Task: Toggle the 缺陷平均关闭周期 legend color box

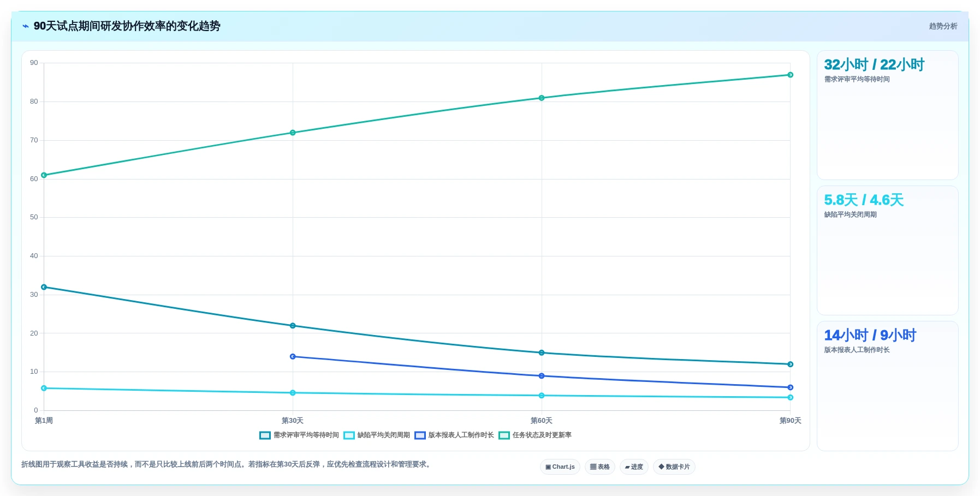Action: 349,435
